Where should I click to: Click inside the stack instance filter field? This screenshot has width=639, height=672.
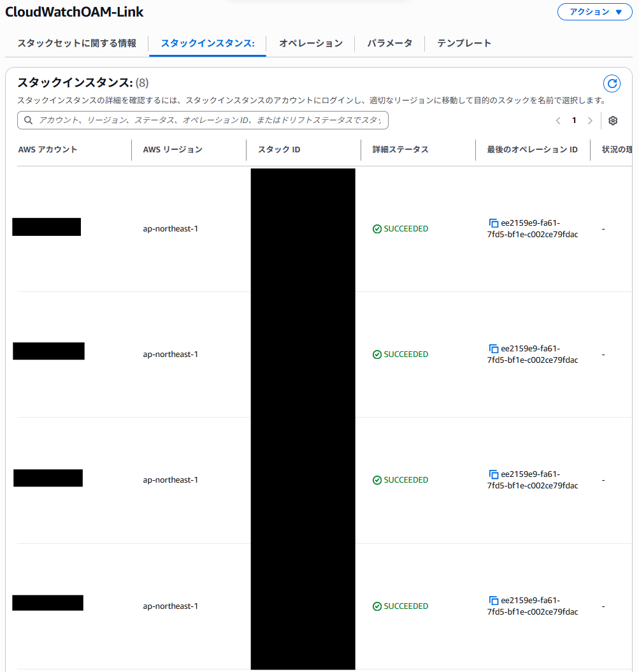pyautogui.click(x=191, y=120)
